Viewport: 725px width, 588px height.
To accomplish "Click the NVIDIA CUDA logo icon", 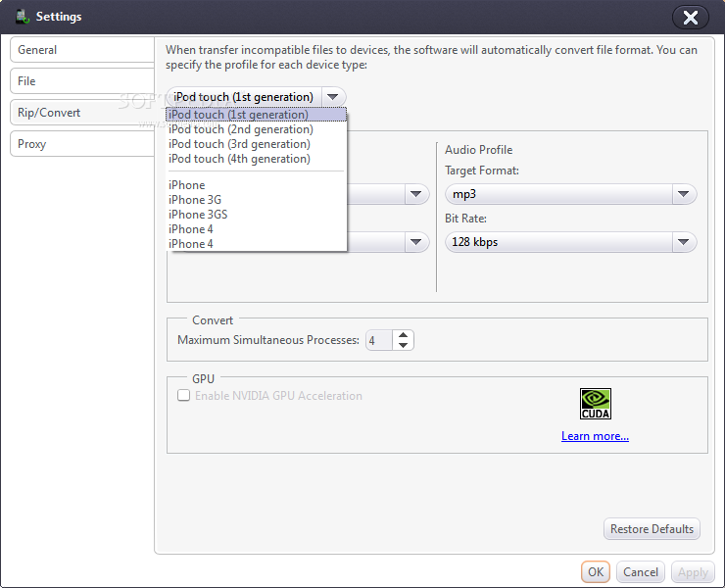I will 596,404.
